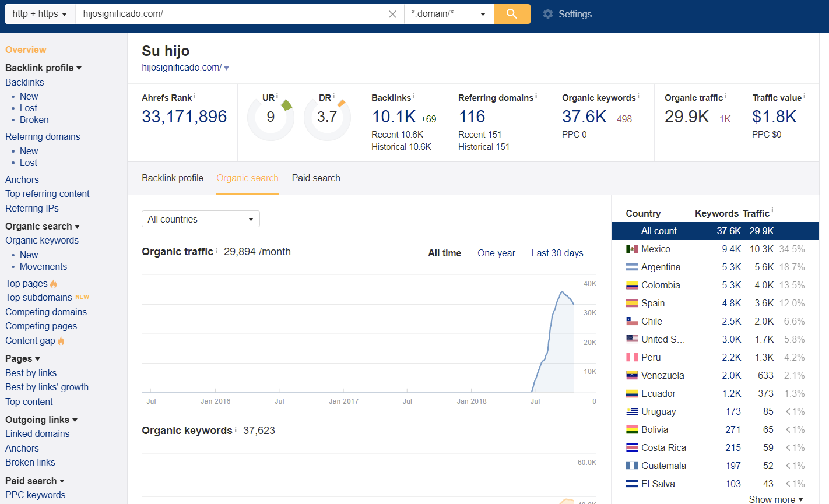
Task: Click the Peru flag icon
Action: (631, 357)
